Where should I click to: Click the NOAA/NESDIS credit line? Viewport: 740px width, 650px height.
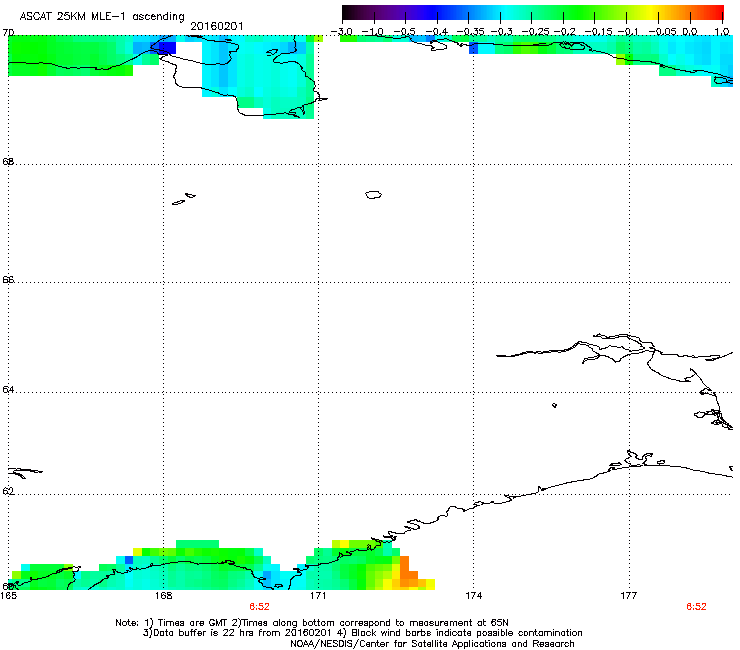click(432, 644)
